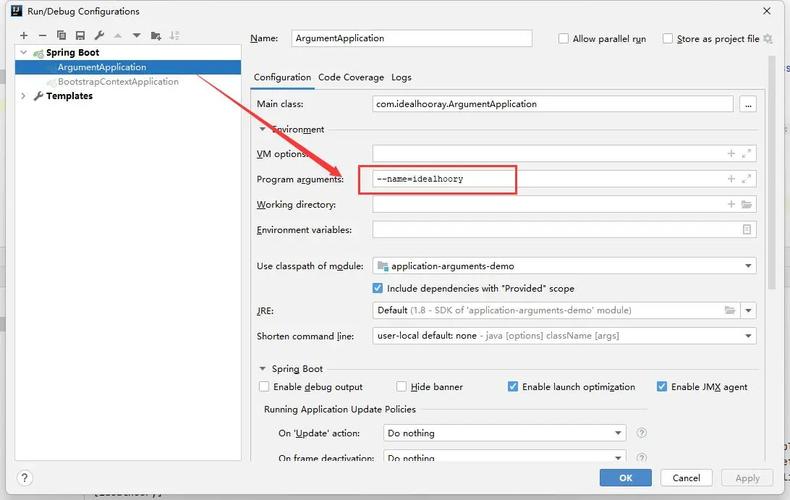This screenshot has height=500, width=790.
Task: Open the Shorten command line dropdown
Action: point(748,336)
